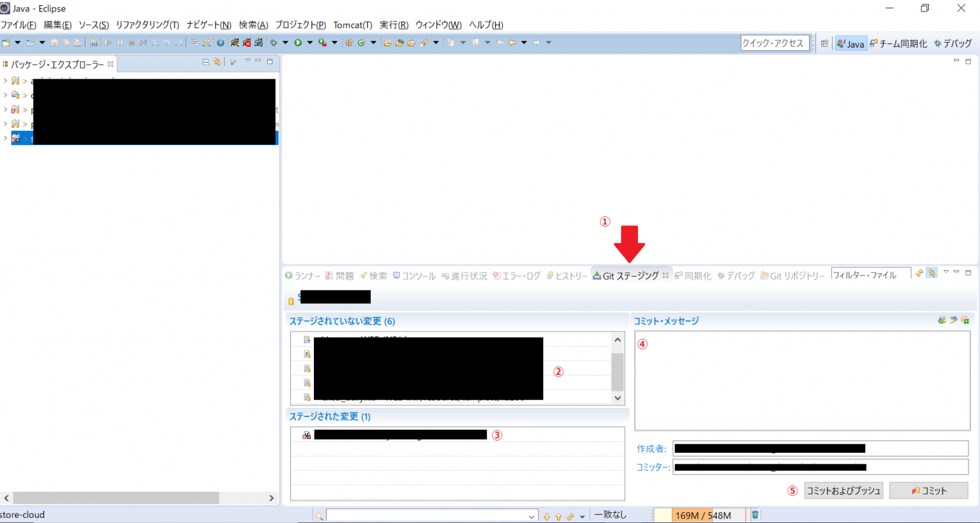Open the Run configurations dropdown arrow

[310, 42]
